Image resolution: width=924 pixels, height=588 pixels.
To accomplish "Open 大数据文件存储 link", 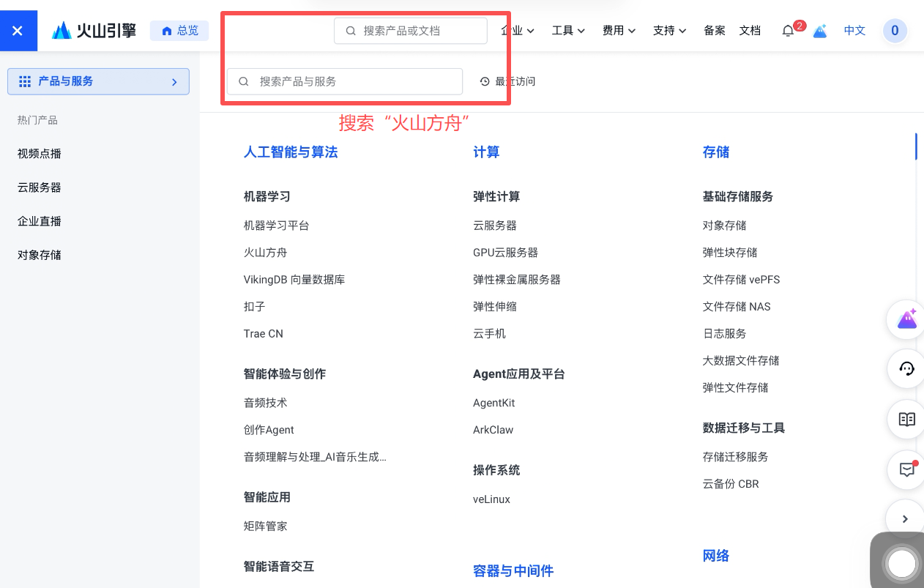I will [741, 361].
